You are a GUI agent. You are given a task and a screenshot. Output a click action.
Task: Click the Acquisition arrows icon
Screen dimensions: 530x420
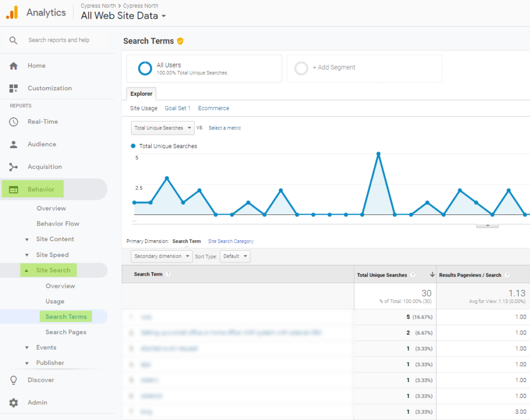coord(13,167)
